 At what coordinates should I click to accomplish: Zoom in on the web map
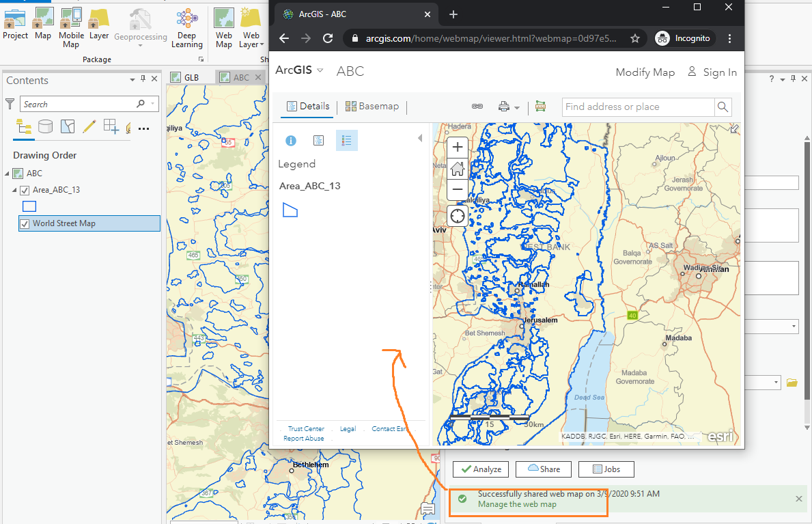pyautogui.click(x=458, y=148)
